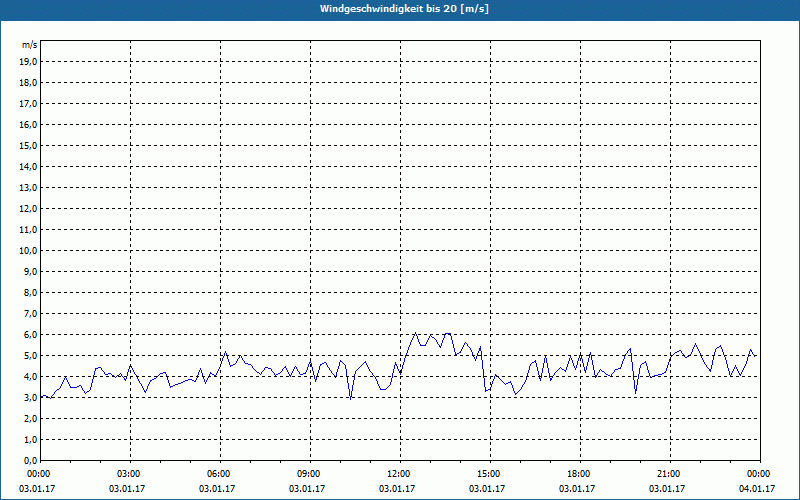The height and width of the screenshot is (500, 800).
Task: Click the 4,0 y-axis label
Action: point(31,377)
